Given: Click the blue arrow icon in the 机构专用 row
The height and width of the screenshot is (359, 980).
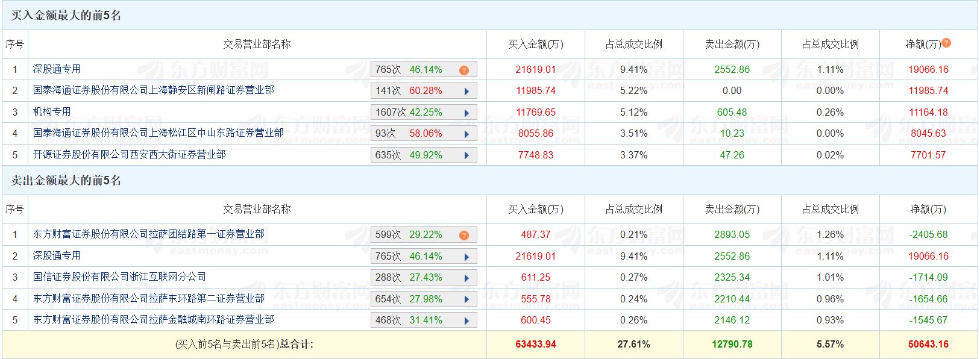Looking at the screenshot, I should 466,113.
